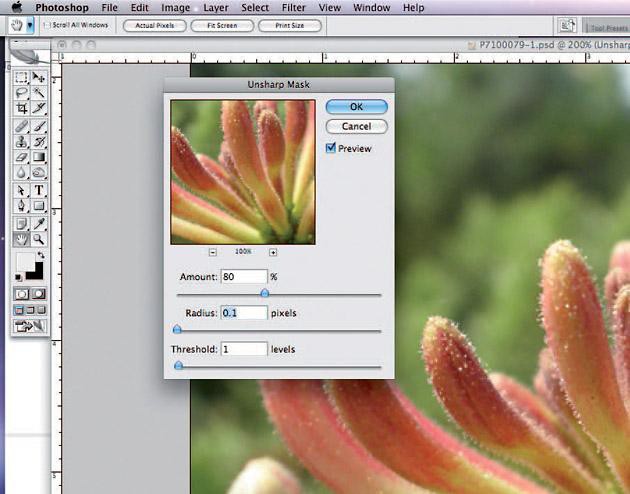This screenshot has height=494, width=630.
Task: Open the tool preset picker arrow
Action: pos(30,25)
